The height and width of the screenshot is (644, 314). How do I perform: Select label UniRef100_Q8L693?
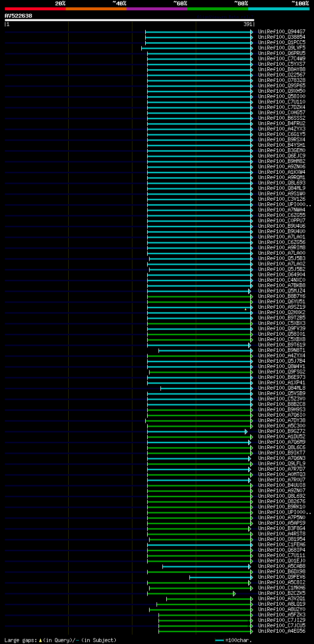coord(282,183)
